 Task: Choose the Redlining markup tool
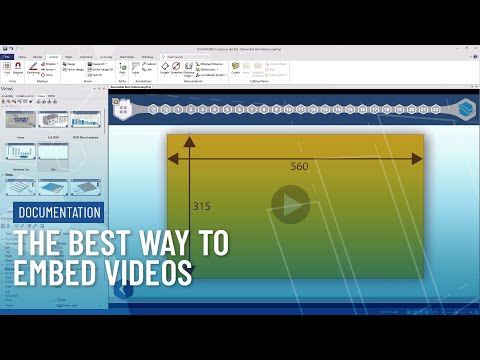tap(33, 68)
